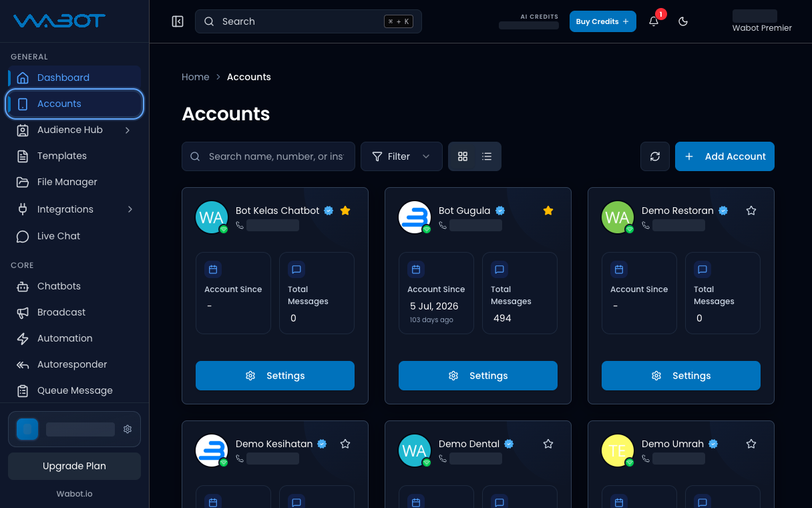Click Demo Dental avatar

(415, 451)
